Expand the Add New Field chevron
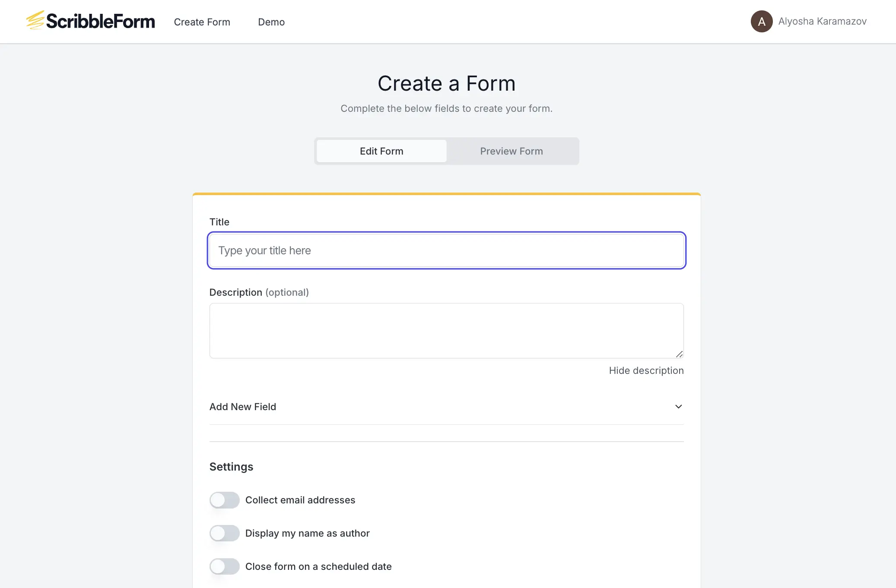The image size is (896, 588). tap(678, 406)
